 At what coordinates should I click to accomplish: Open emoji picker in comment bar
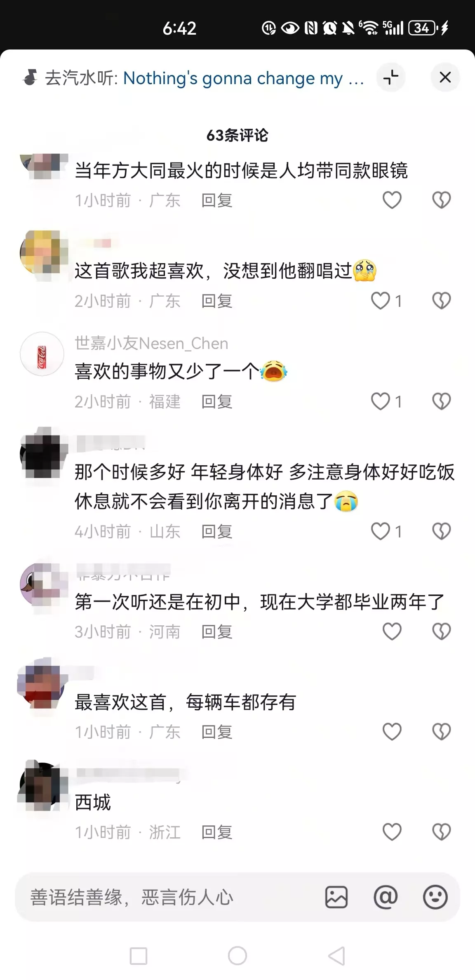point(435,897)
